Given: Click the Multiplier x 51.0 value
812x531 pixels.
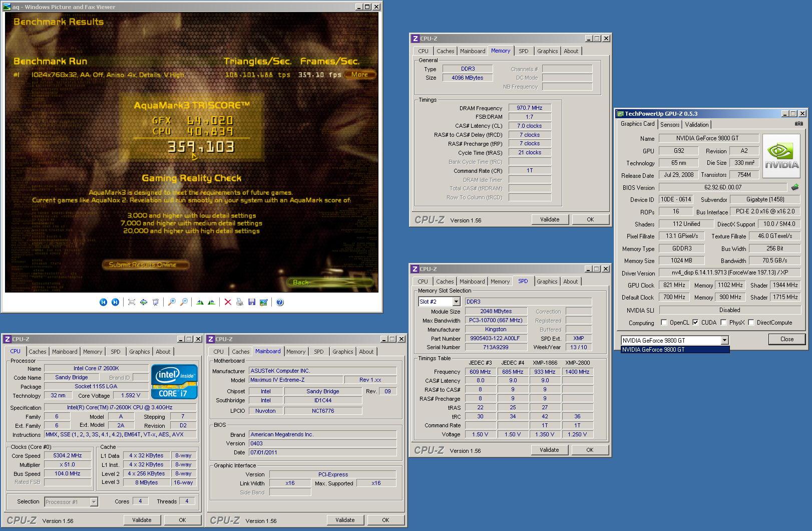Looking at the screenshot, I should (68, 464).
